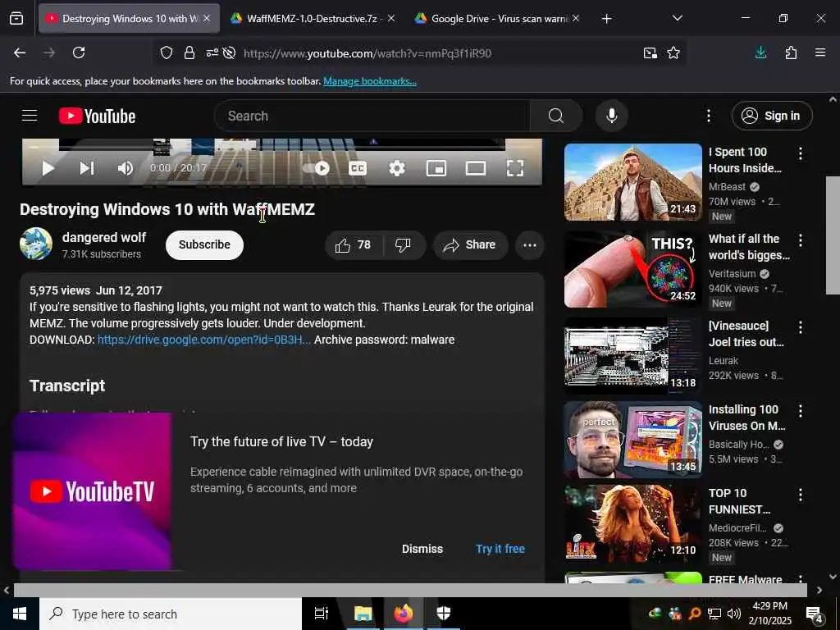Open options menu for MrBeast video
Image resolution: width=840 pixels, height=630 pixels.
click(800, 153)
